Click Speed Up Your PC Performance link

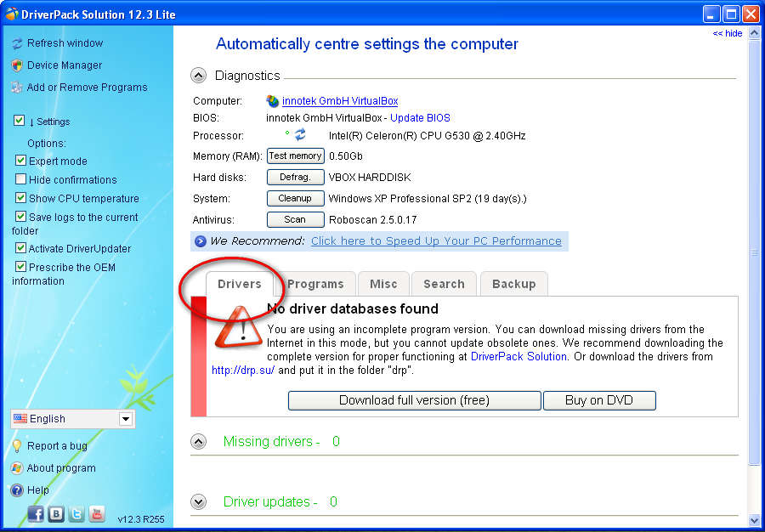point(436,241)
